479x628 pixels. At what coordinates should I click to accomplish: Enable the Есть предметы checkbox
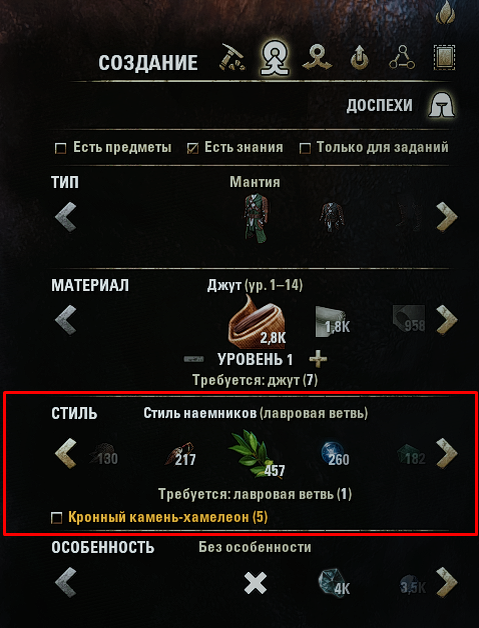pyautogui.click(x=60, y=149)
